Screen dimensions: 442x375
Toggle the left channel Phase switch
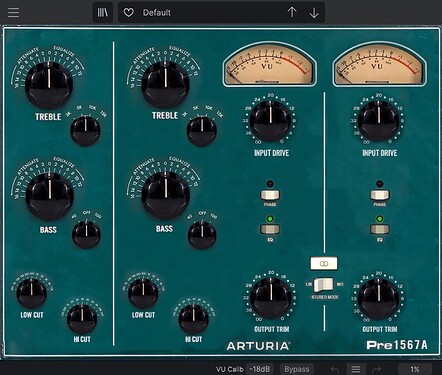click(x=270, y=195)
